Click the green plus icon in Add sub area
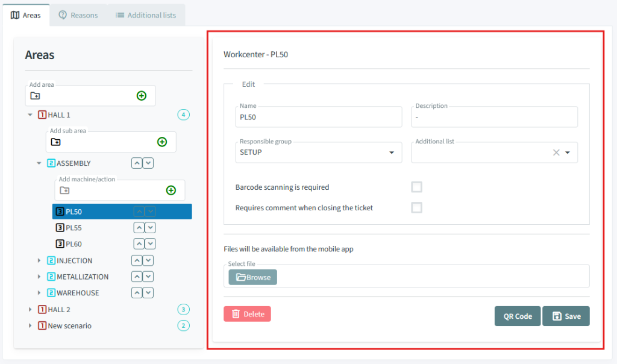 pos(162,142)
